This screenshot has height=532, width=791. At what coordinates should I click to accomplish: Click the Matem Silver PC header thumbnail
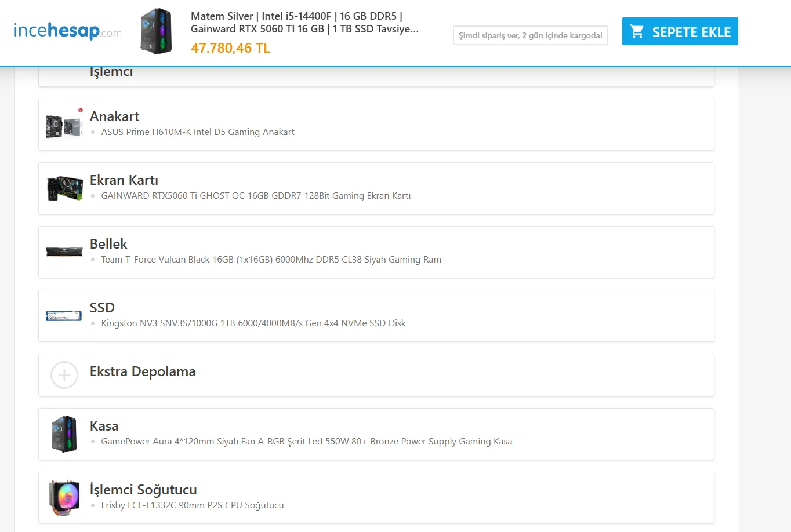point(156,31)
